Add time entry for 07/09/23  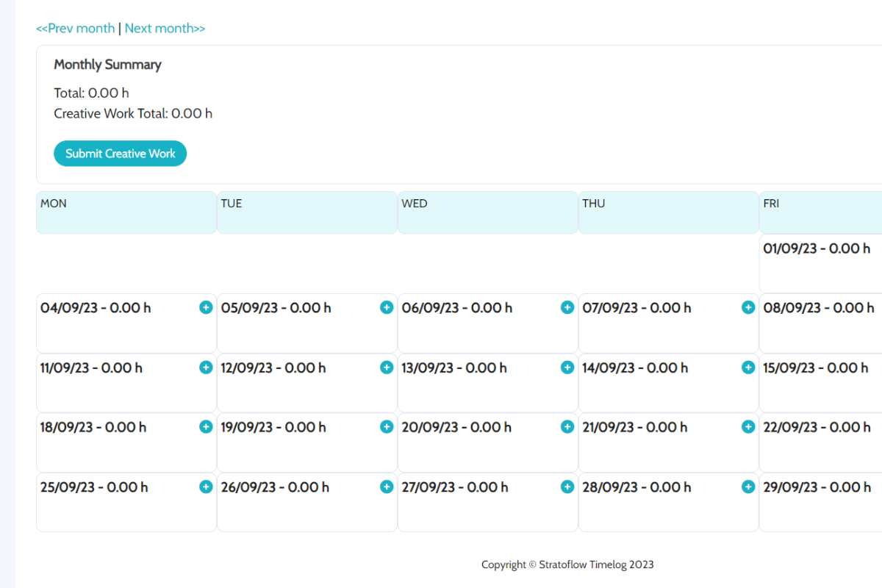click(x=748, y=307)
